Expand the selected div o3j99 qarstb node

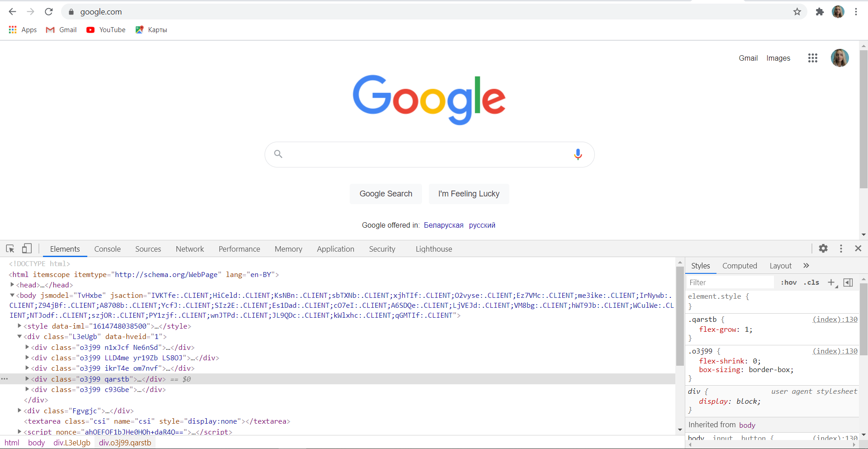click(27, 378)
